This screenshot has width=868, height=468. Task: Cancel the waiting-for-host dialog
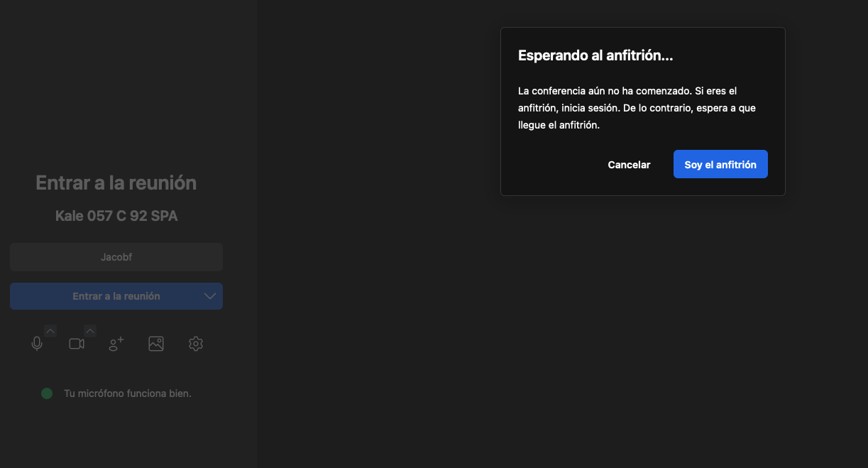629,164
